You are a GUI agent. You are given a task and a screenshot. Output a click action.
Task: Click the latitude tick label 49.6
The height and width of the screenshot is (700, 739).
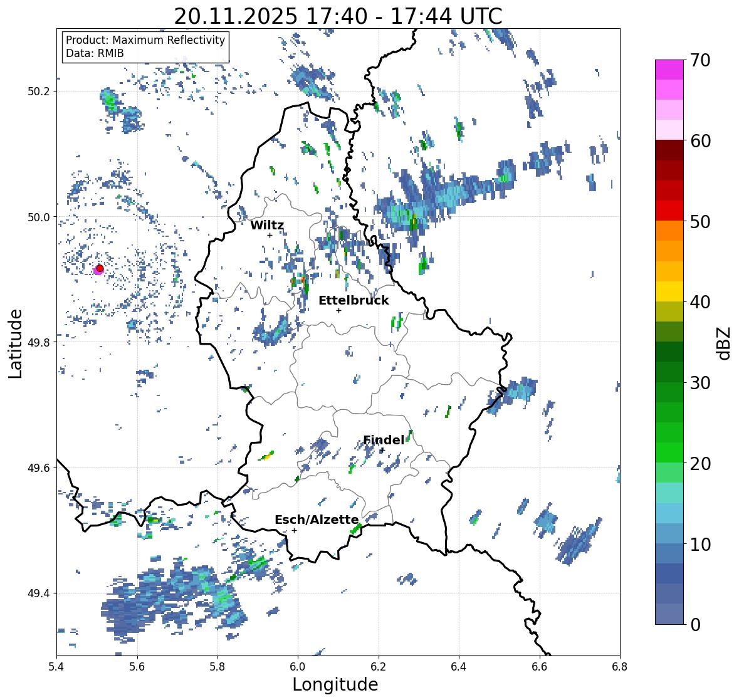click(39, 468)
